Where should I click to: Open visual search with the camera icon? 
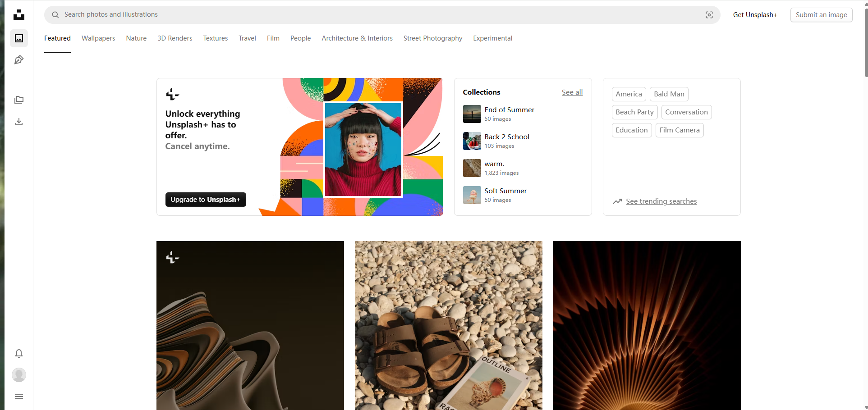coord(709,14)
